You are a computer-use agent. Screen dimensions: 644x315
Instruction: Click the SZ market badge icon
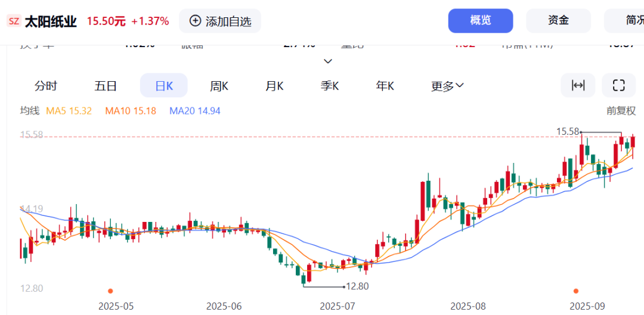tap(14, 21)
